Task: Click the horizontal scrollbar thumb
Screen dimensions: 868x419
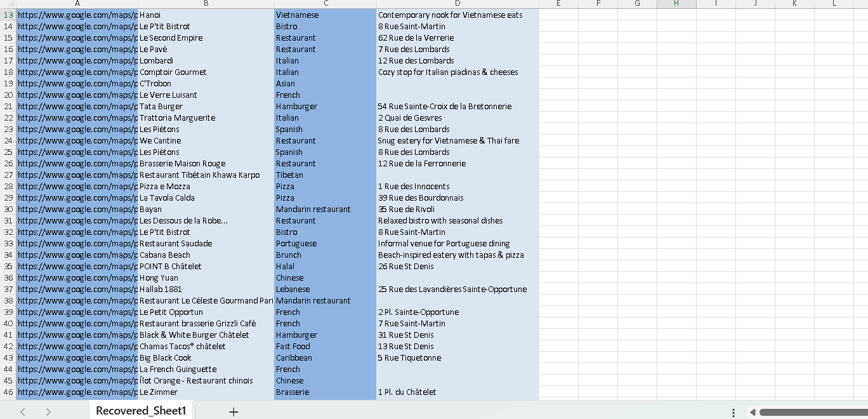Action: [x=812, y=412]
